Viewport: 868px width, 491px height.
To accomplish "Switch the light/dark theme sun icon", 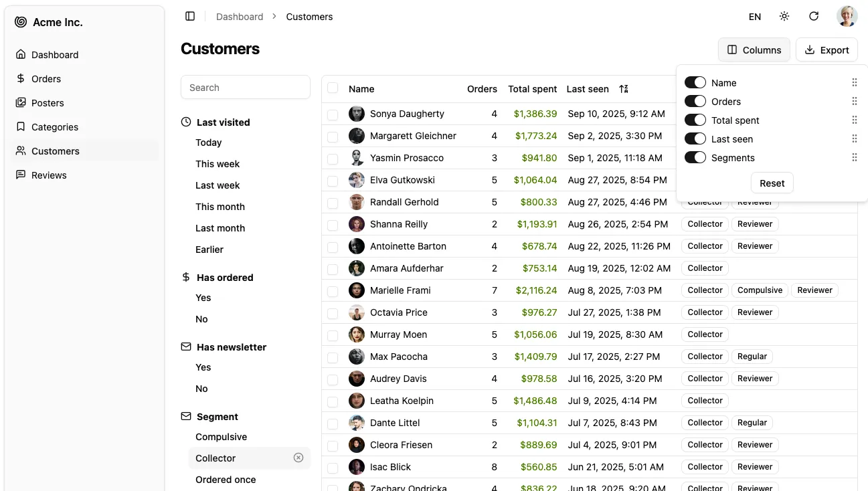I will click(x=784, y=16).
